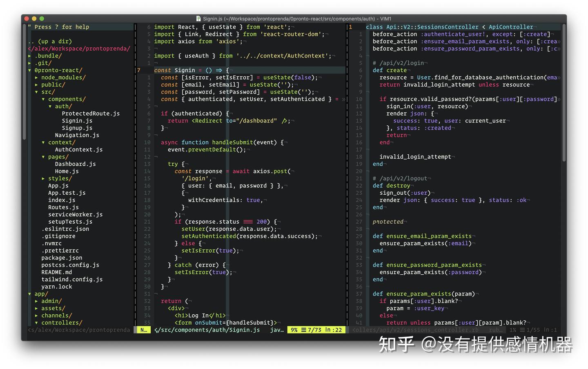Collapse the controllers/ folder arrow
Screen dimensions: 588x369
tap(36, 323)
